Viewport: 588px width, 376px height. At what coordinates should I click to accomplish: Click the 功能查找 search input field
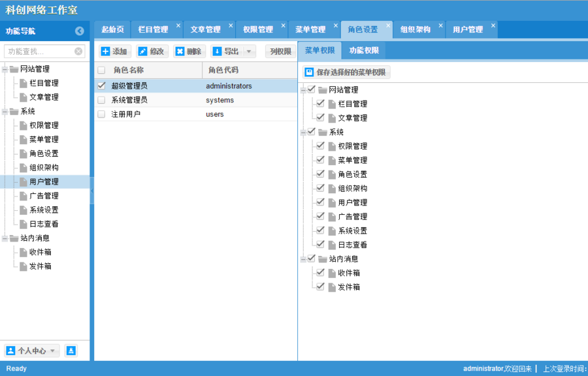39,52
